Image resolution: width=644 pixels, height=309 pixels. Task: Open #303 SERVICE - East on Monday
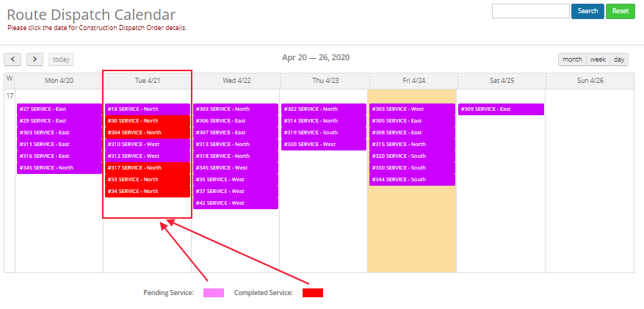[59, 133]
